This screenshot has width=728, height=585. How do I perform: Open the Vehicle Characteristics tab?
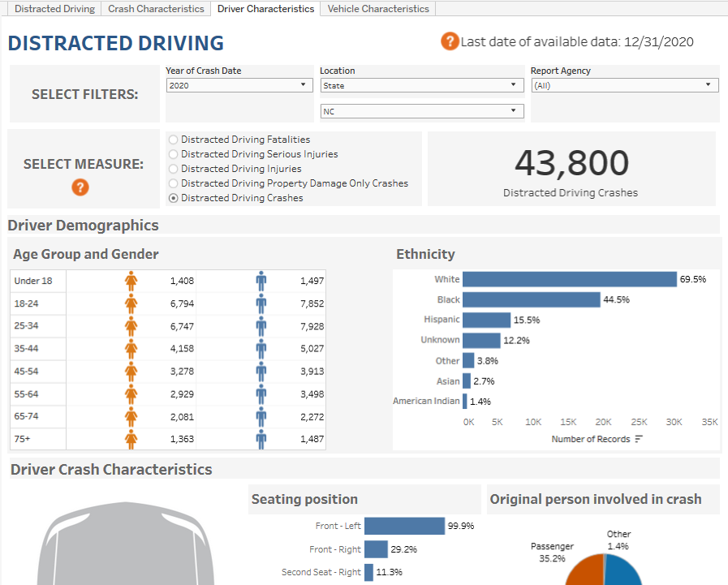click(x=378, y=9)
